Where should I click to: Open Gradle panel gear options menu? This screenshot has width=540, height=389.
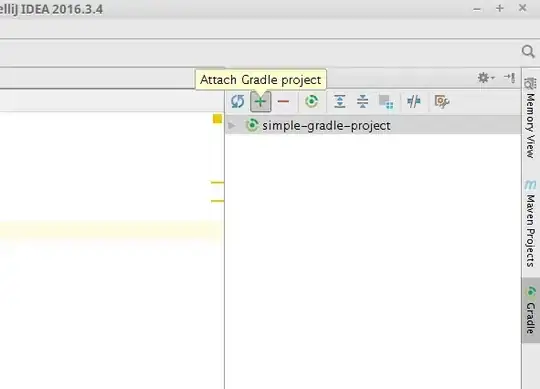[486, 78]
